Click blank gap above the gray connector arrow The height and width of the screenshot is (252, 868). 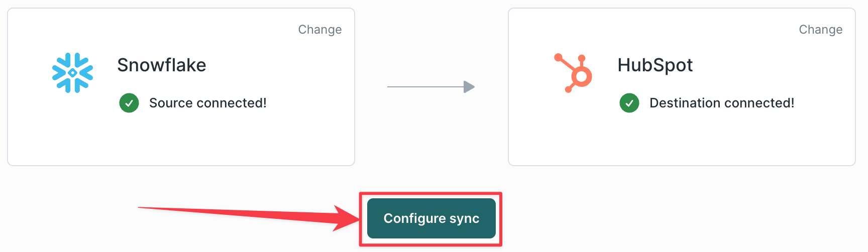(x=431, y=45)
